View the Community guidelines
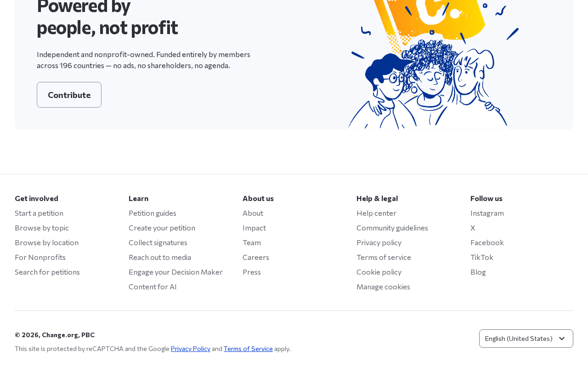 [x=392, y=228]
